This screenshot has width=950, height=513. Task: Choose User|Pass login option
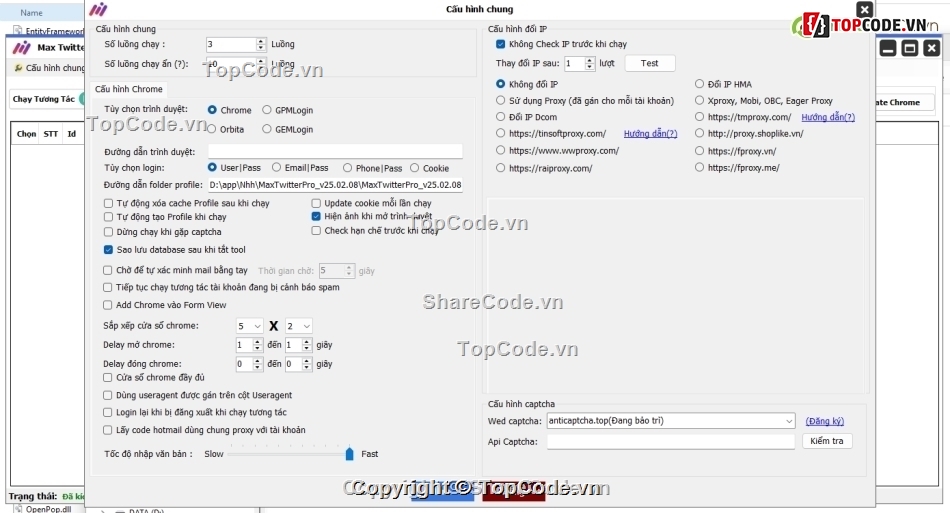click(212, 167)
